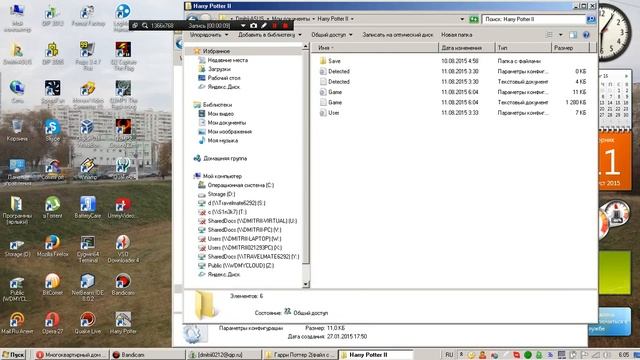Screen dimensions: 640x360
Task: Sort files by the Имя column header
Action: click(374, 48)
